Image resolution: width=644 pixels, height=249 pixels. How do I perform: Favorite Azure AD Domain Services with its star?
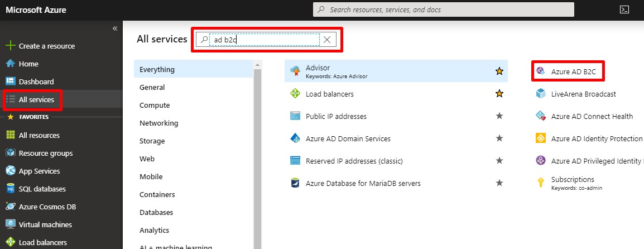click(x=499, y=138)
